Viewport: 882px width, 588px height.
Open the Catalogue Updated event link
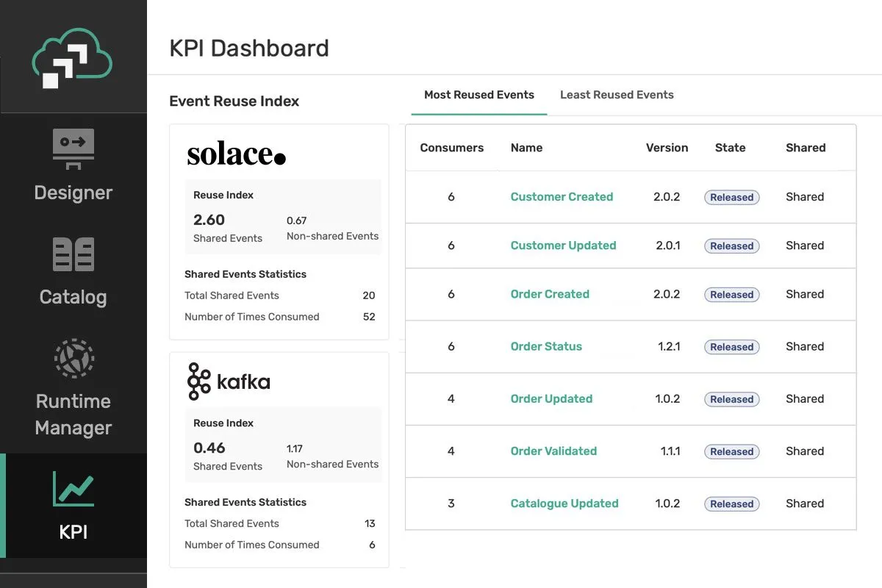pyautogui.click(x=564, y=503)
